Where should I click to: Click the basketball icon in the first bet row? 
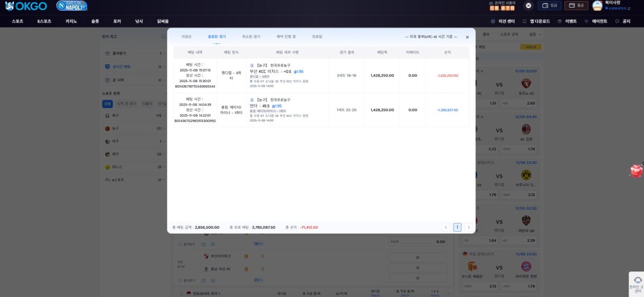point(252,65)
